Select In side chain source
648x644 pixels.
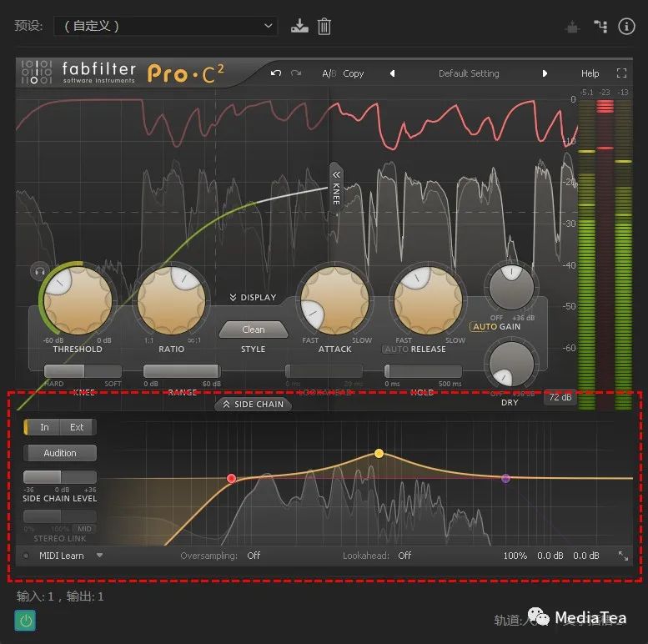click(x=43, y=427)
